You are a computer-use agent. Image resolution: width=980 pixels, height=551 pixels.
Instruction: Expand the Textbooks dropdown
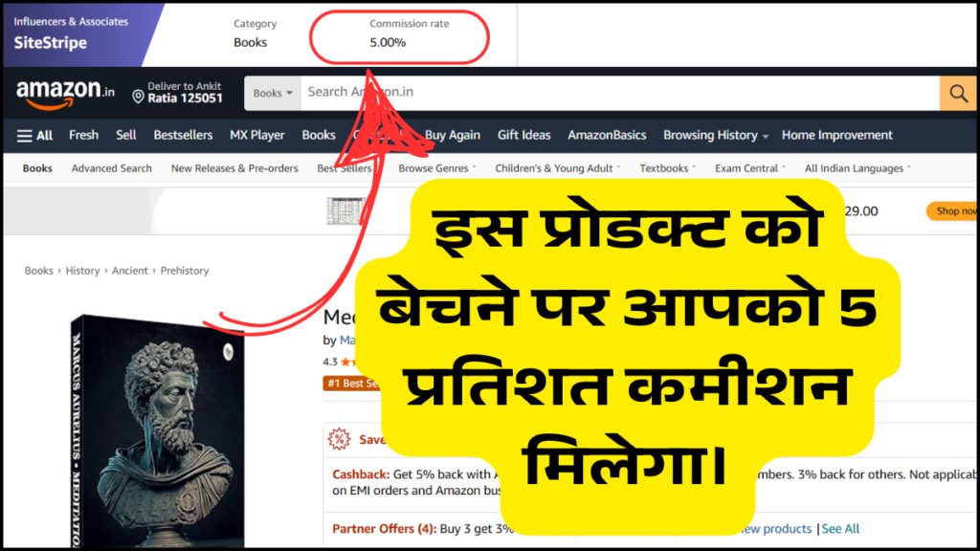pos(667,168)
